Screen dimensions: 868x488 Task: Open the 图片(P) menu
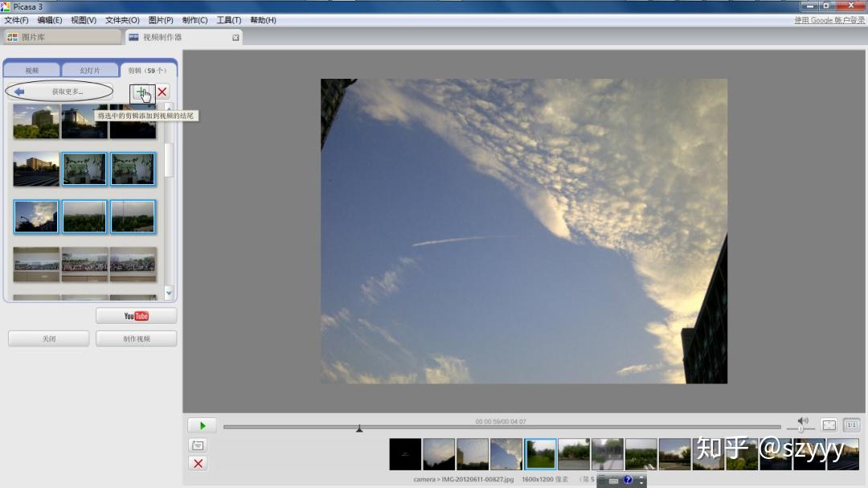[x=161, y=20]
